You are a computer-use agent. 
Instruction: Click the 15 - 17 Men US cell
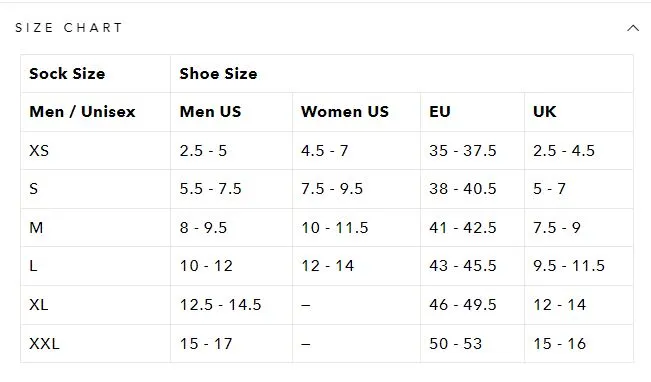click(x=231, y=344)
